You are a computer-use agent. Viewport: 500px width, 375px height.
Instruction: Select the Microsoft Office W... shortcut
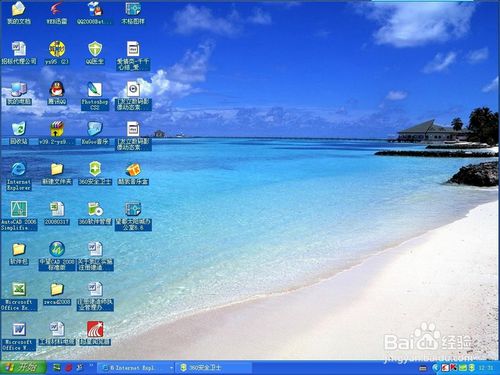(19, 336)
